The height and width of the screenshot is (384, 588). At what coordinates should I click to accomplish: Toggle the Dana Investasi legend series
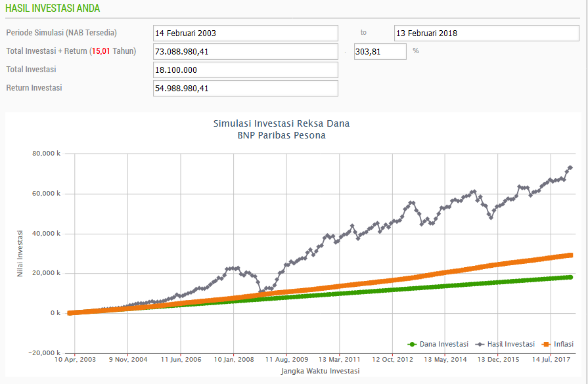coord(443,344)
